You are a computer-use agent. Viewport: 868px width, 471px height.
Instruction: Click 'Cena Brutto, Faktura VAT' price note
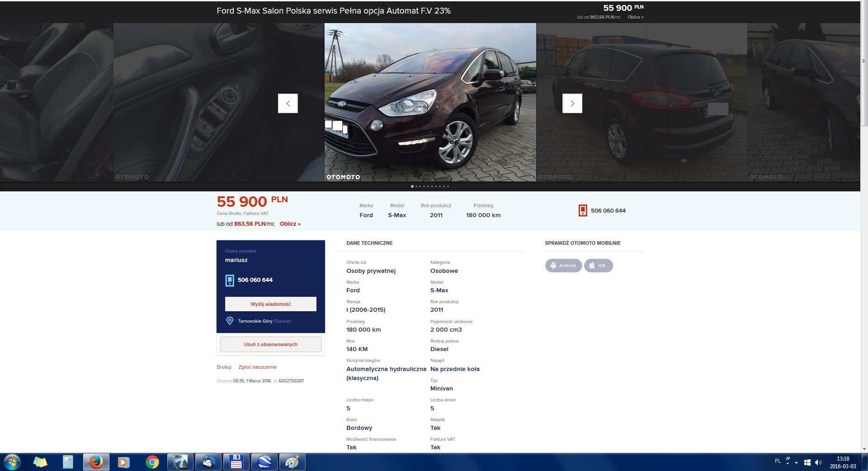point(242,214)
